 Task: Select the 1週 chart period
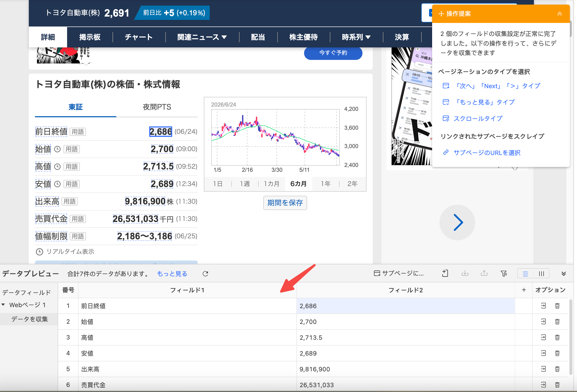coord(245,184)
